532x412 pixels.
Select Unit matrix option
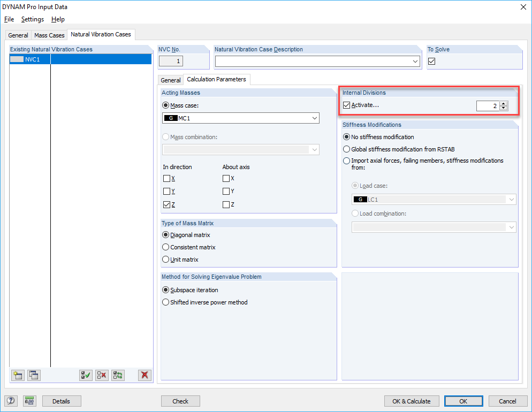(165, 260)
